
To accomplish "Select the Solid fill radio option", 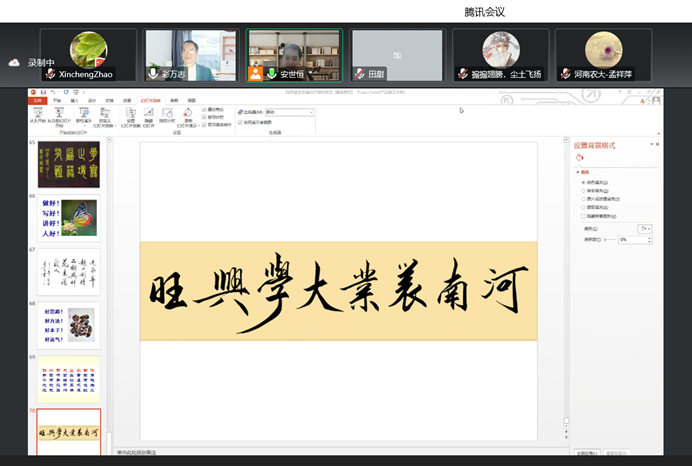I will [x=584, y=183].
